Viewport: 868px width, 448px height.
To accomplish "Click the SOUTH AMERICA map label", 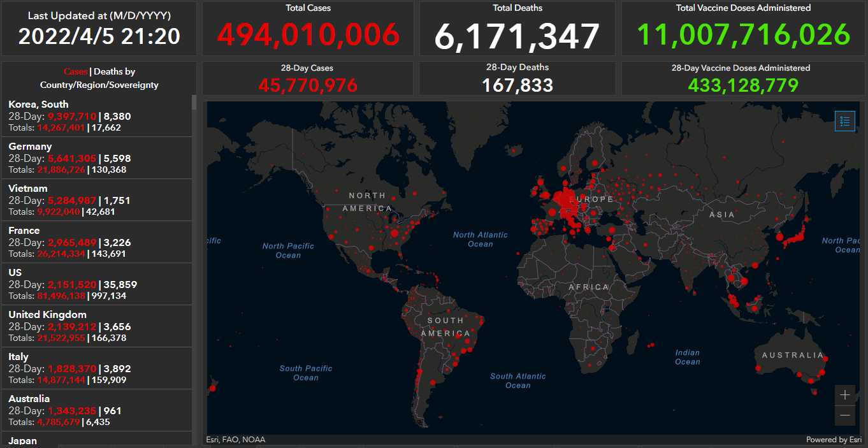I will tap(445, 327).
